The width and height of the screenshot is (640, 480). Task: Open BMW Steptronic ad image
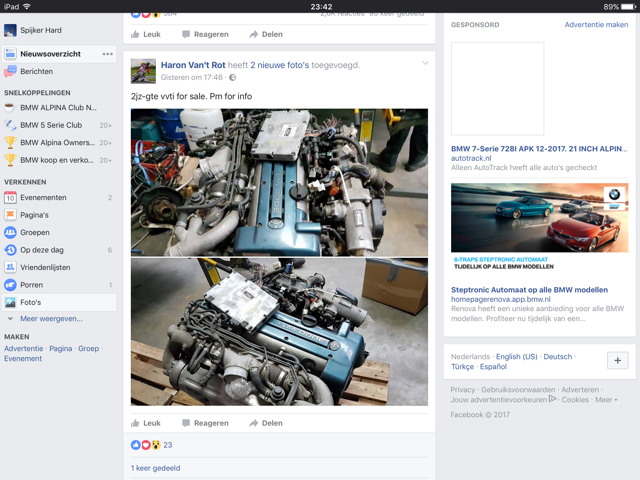coord(540,218)
